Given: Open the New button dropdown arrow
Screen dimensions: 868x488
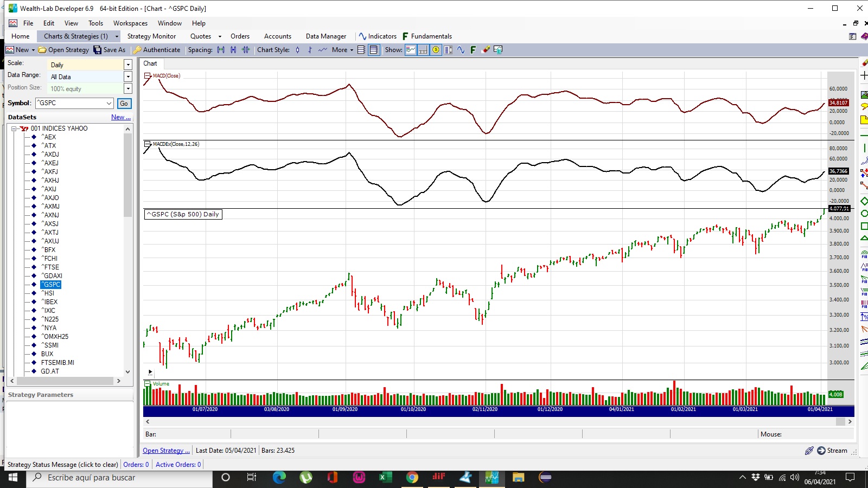Looking at the screenshot, I should [x=33, y=50].
